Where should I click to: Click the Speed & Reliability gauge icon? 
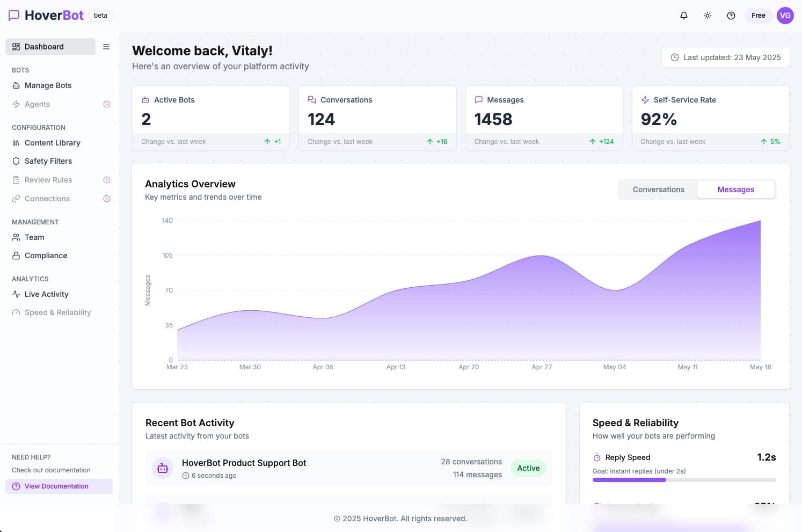(x=16, y=312)
